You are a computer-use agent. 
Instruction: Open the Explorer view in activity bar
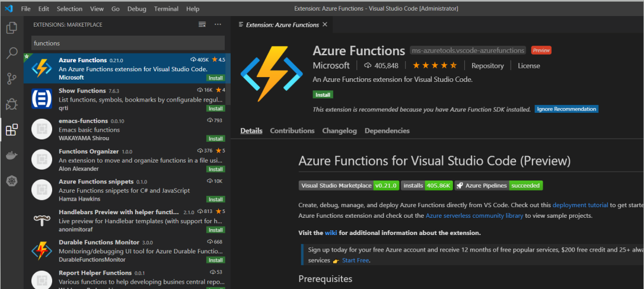12,28
